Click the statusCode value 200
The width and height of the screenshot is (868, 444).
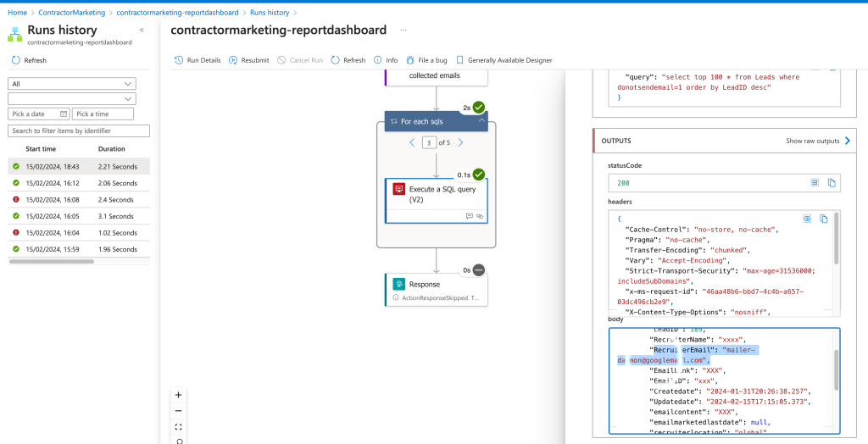pyautogui.click(x=623, y=183)
